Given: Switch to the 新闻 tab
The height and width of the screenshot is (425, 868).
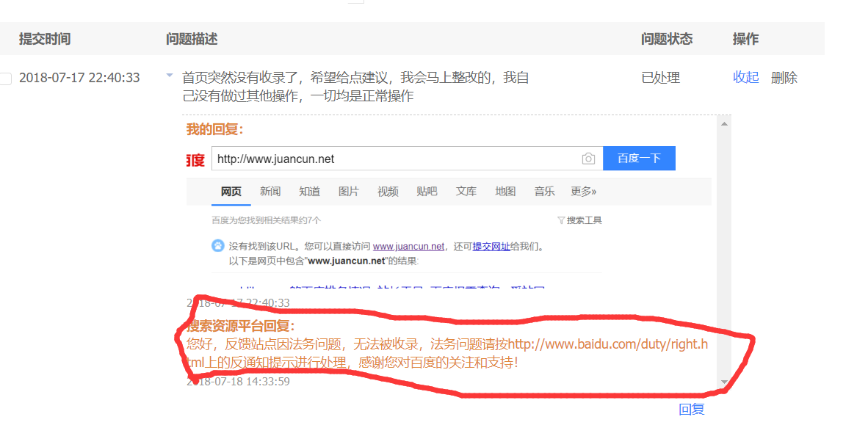Looking at the screenshot, I should pos(270,192).
